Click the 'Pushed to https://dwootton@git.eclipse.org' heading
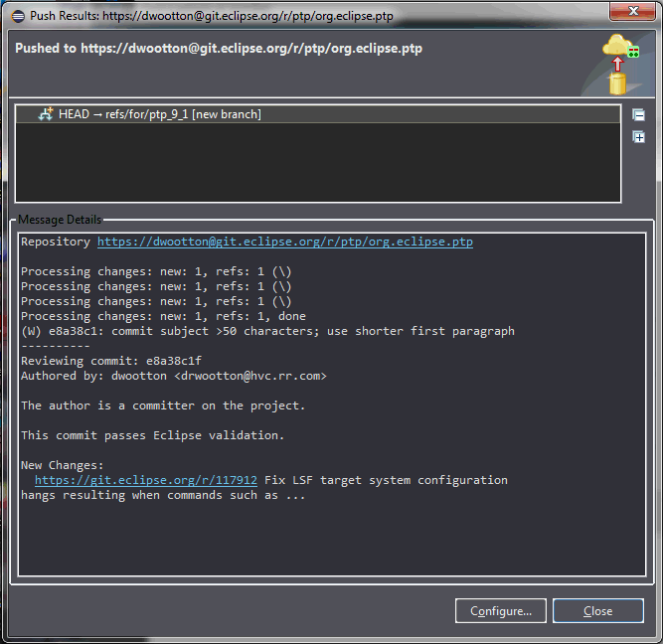 click(x=219, y=49)
